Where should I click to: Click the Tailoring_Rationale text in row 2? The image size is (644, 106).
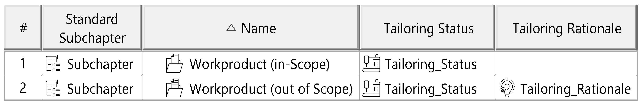click(x=575, y=89)
